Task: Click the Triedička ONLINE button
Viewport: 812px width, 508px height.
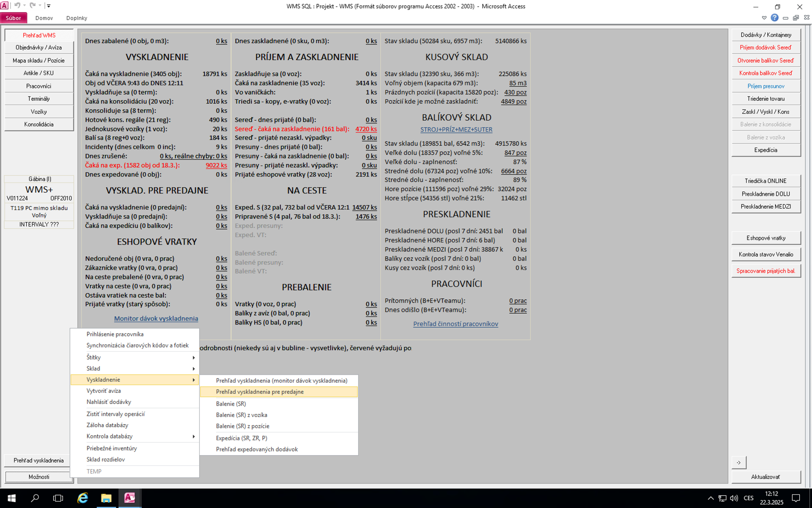Action: click(765, 181)
